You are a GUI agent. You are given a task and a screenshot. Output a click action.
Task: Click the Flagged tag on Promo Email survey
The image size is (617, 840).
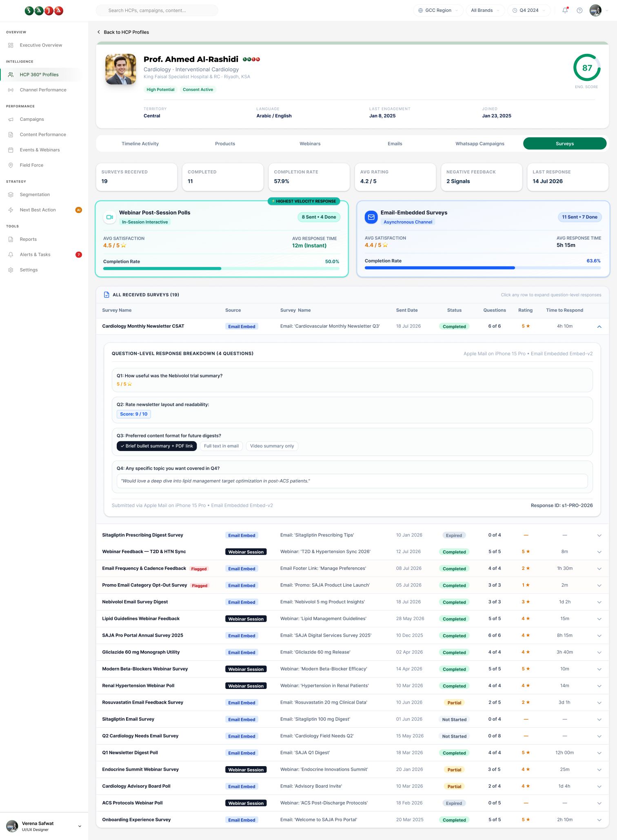coord(200,586)
